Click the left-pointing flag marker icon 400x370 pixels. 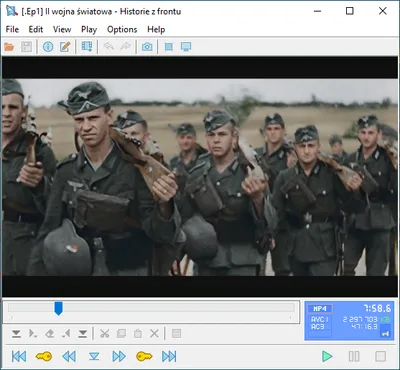coord(66,333)
